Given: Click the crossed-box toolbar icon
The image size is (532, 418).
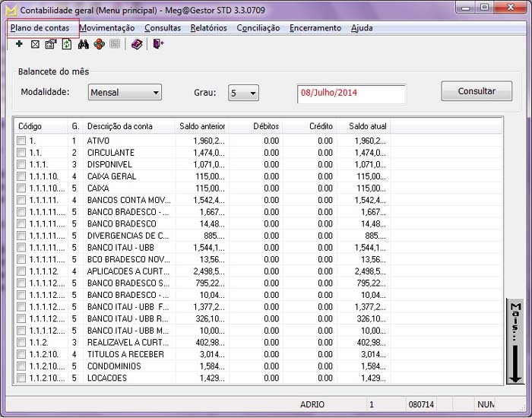Looking at the screenshot, I should point(35,45).
